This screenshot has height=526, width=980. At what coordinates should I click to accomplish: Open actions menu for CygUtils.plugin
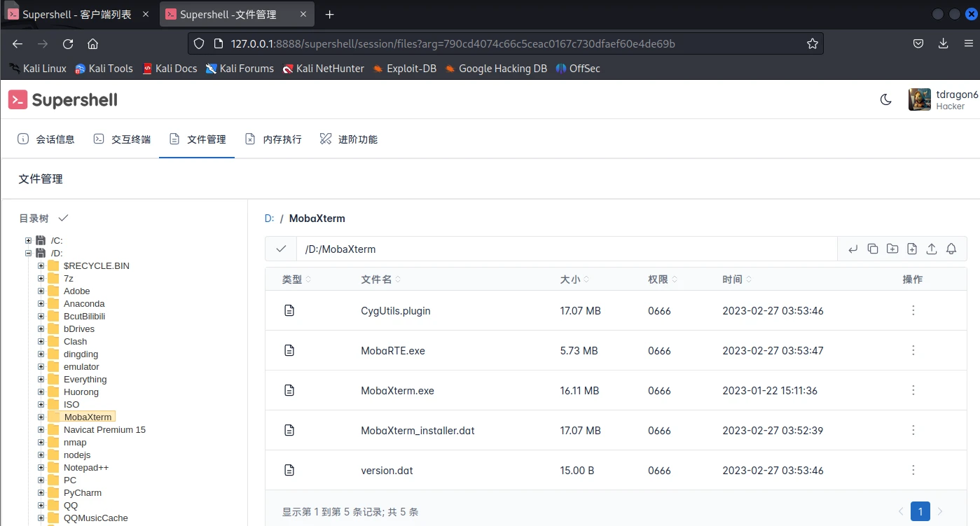(913, 310)
